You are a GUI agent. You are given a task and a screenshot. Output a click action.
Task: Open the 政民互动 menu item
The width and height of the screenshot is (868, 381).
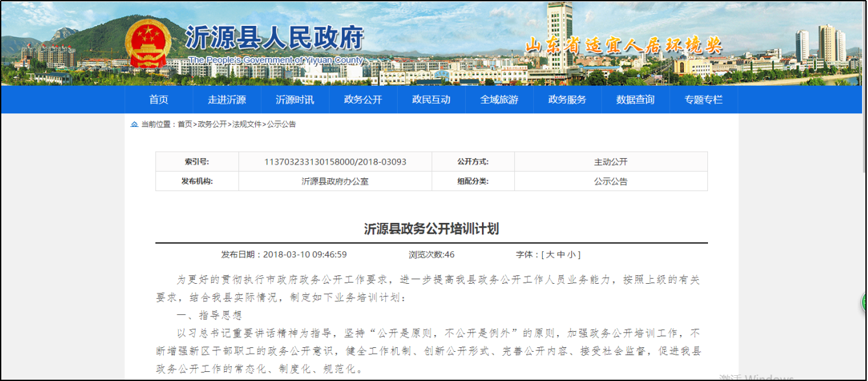pyautogui.click(x=431, y=100)
